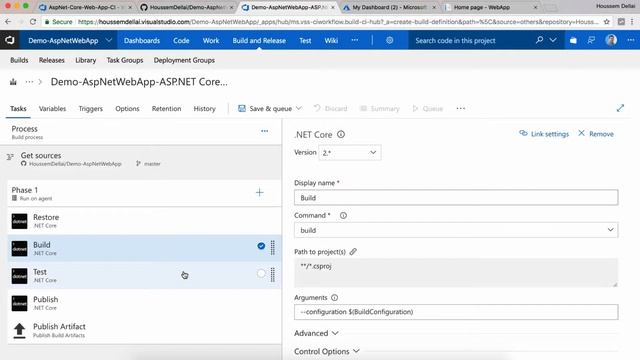The width and height of the screenshot is (640, 360).
Task: Toggle full screen expand icon
Action: (620, 108)
